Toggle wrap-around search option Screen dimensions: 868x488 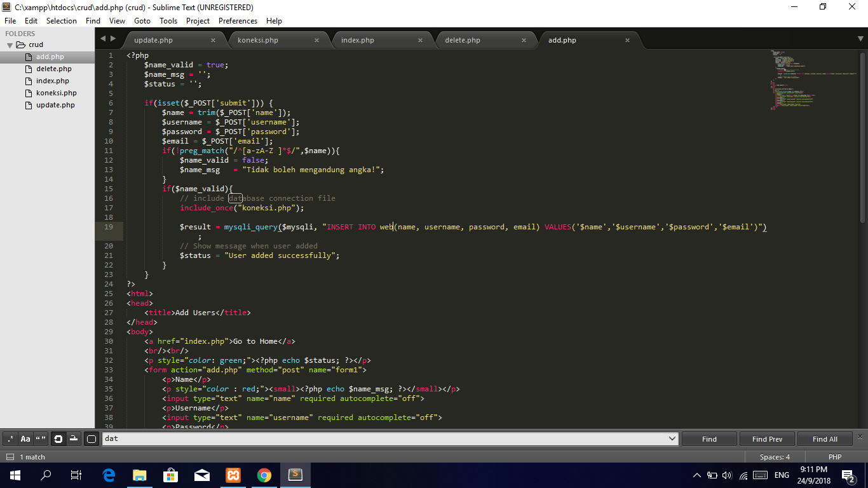click(58, 438)
